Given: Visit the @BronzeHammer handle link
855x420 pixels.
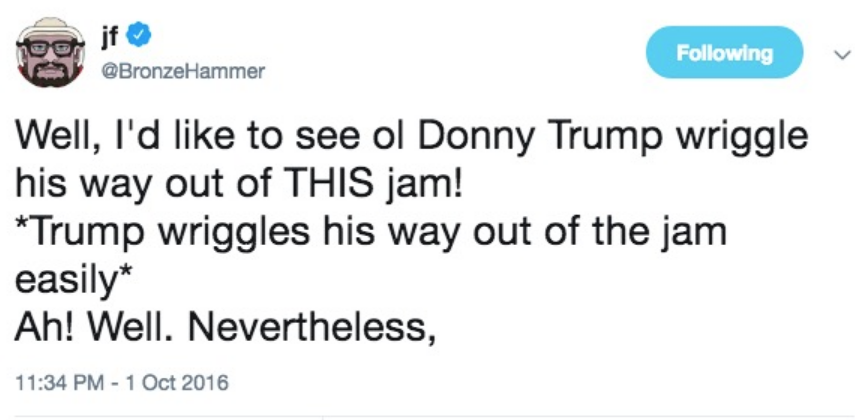Looking at the screenshot, I should pyautogui.click(x=171, y=72).
